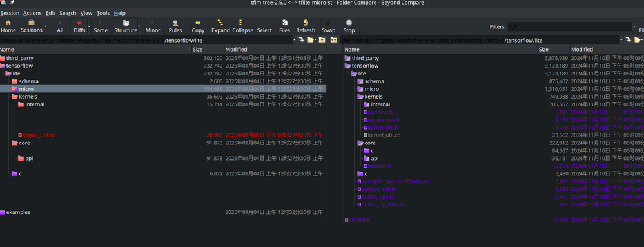
Task: Select LICENSE file in right pane
Action: coord(359,220)
